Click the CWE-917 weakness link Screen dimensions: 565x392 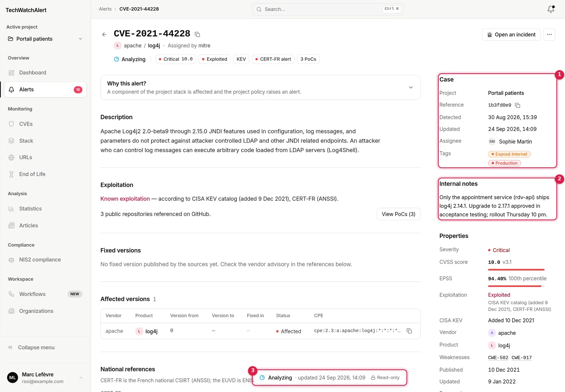coord(521,358)
